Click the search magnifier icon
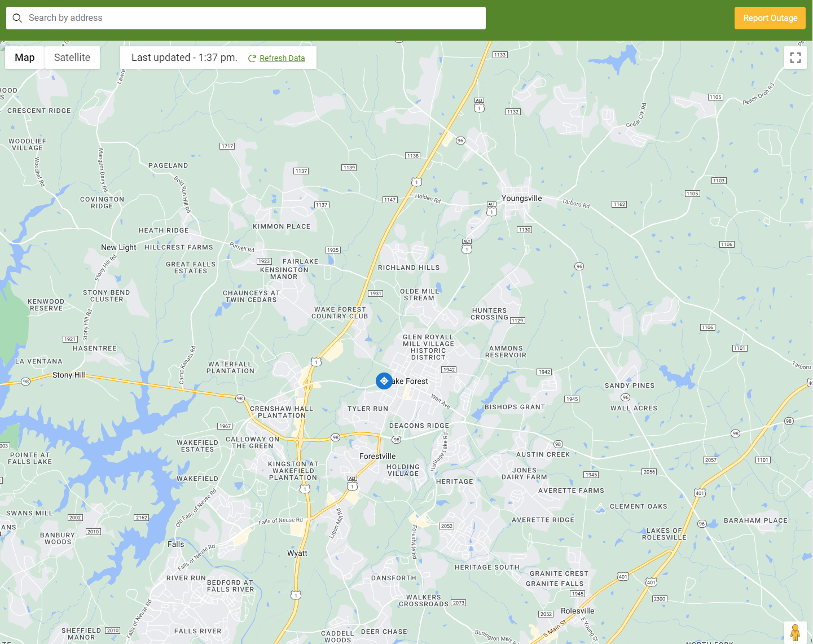This screenshot has height=644, width=813. click(17, 18)
